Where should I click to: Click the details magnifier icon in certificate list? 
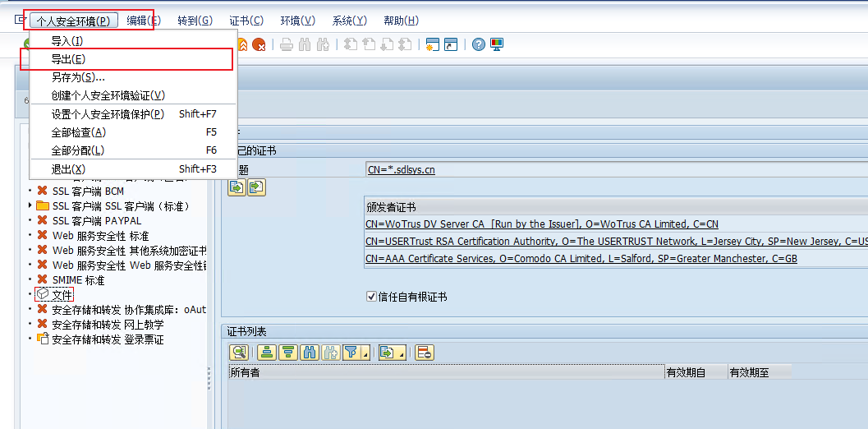click(238, 353)
